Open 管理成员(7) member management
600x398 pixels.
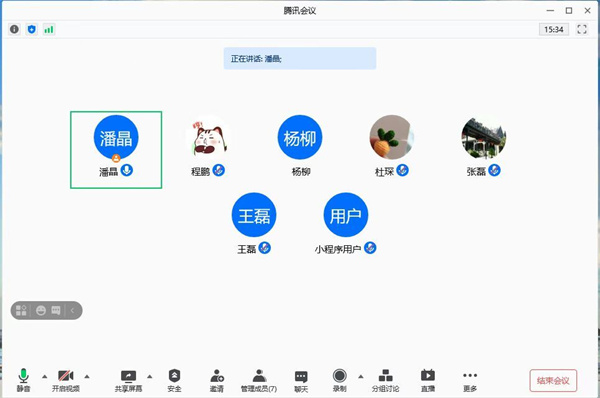point(259,380)
